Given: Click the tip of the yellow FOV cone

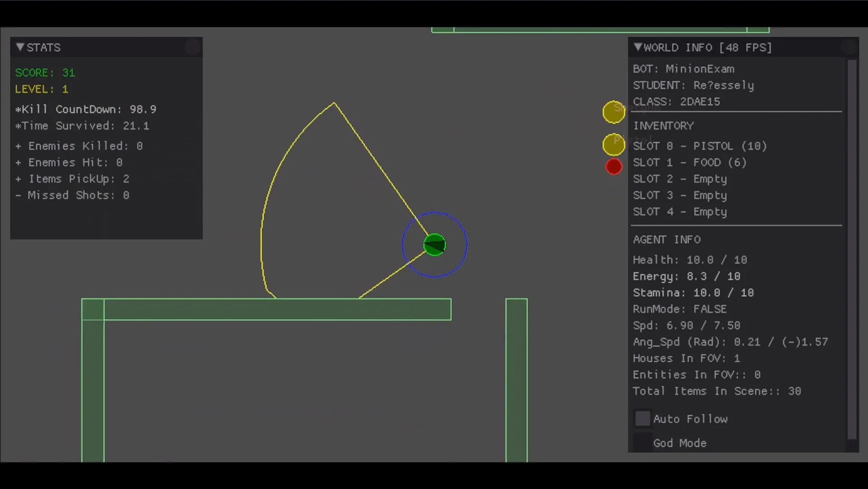Looking at the screenshot, I should 334,103.
